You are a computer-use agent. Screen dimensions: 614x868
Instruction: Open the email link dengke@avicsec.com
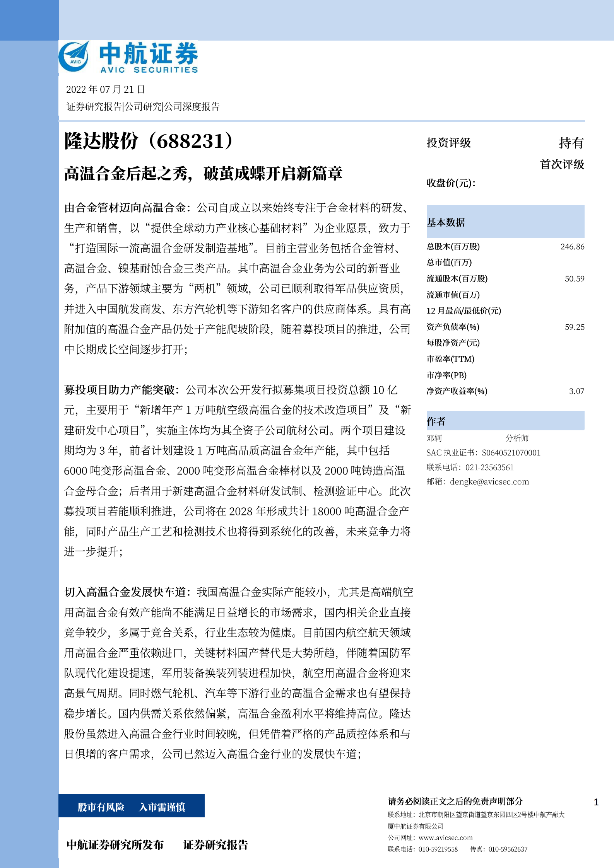click(x=489, y=482)
